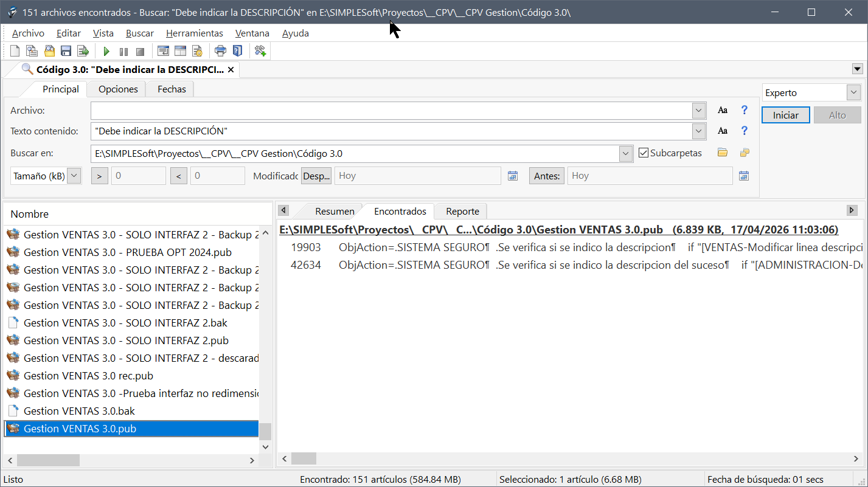
Task: Click magnifier icon on search tab
Action: point(27,69)
